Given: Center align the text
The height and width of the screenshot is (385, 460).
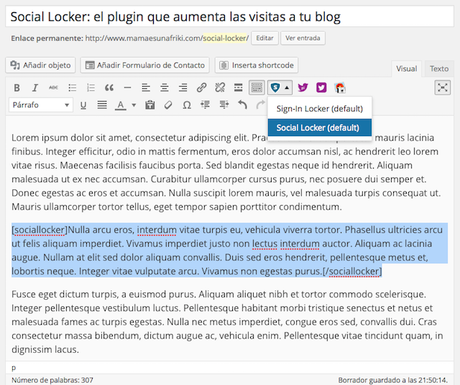Looking at the screenshot, I should (164, 88).
